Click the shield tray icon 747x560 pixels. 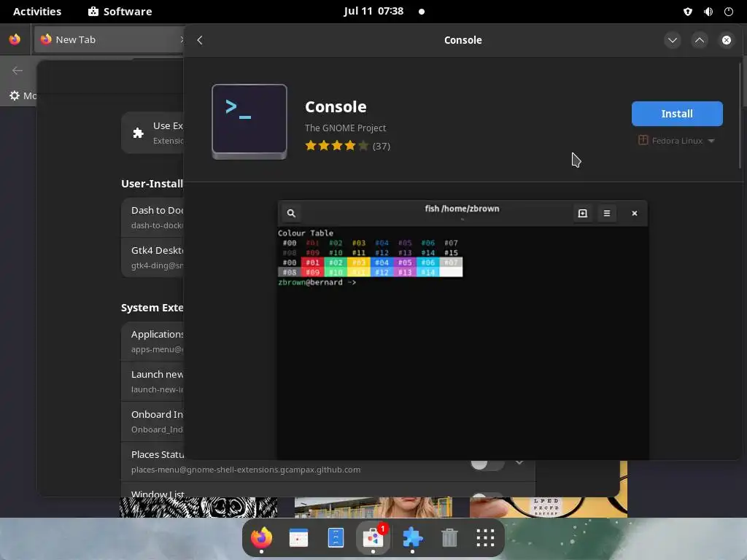pos(687,12)
